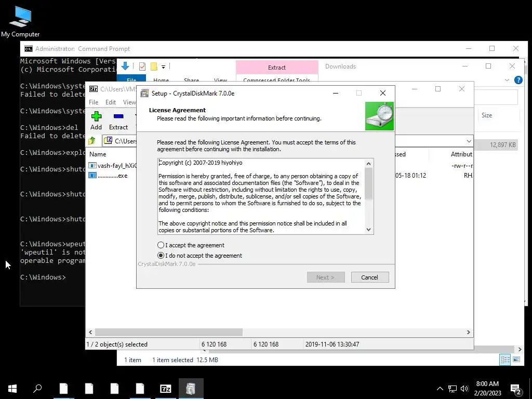Show hidden system tray icons
This screenshot has width=532, height=399.
pyautogui.click(x=440, y=389)
